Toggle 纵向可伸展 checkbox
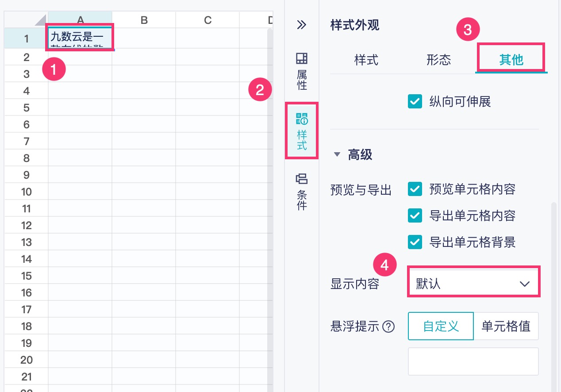Image resolution: width=561 pixels, height=392 pixels. [x=415, y=102]
